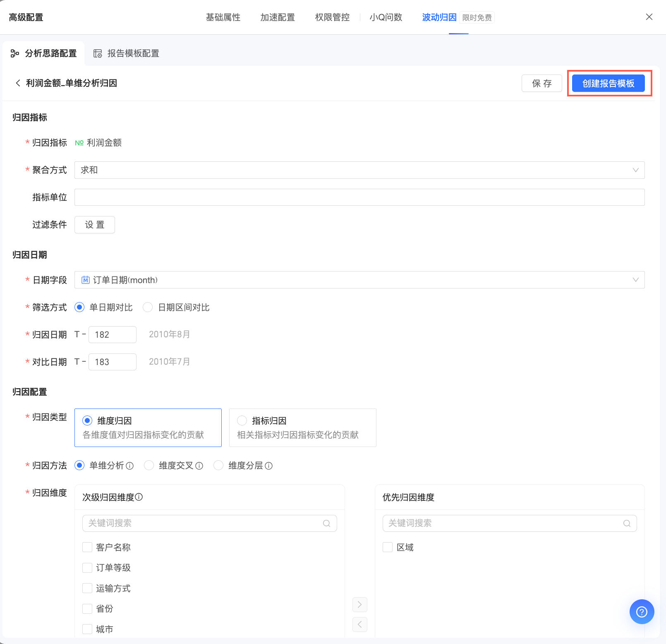
Task: Close the 高级配置 dialog with X icon
Action: pos(649,17)
